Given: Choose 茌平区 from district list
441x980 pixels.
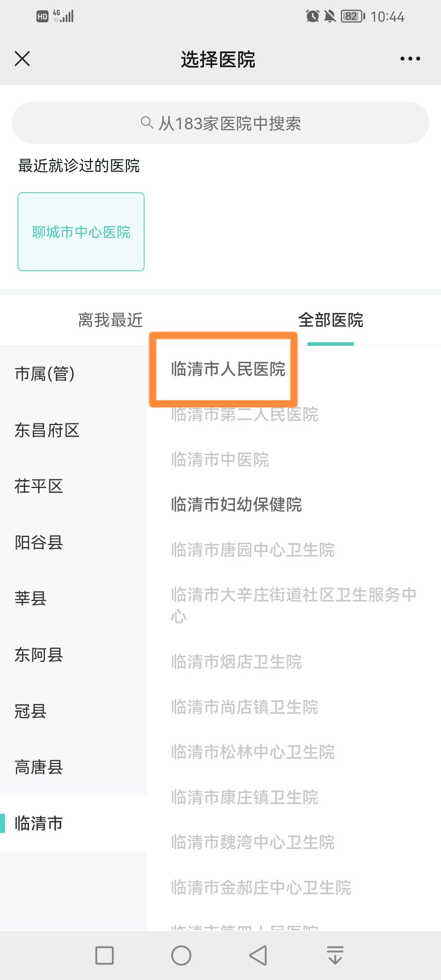Looking at the screenshot, I should tap(39, 486).
